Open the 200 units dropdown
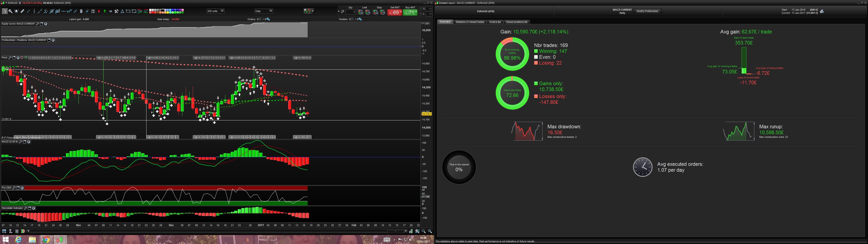This screenshot has height=244, width=868. (x=222, y=11)
